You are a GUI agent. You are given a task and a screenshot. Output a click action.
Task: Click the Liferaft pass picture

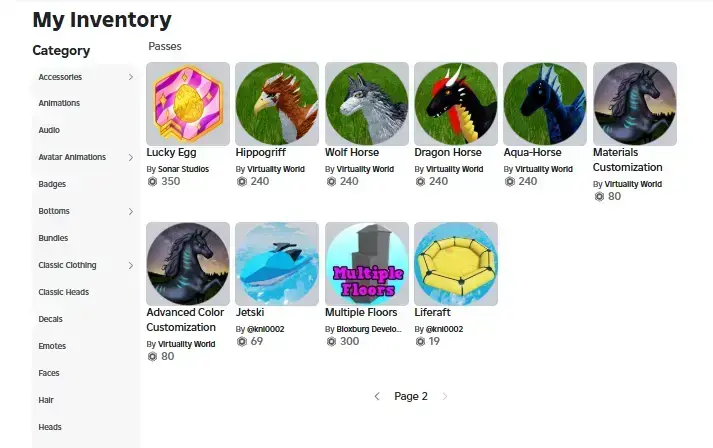(456, 264)
